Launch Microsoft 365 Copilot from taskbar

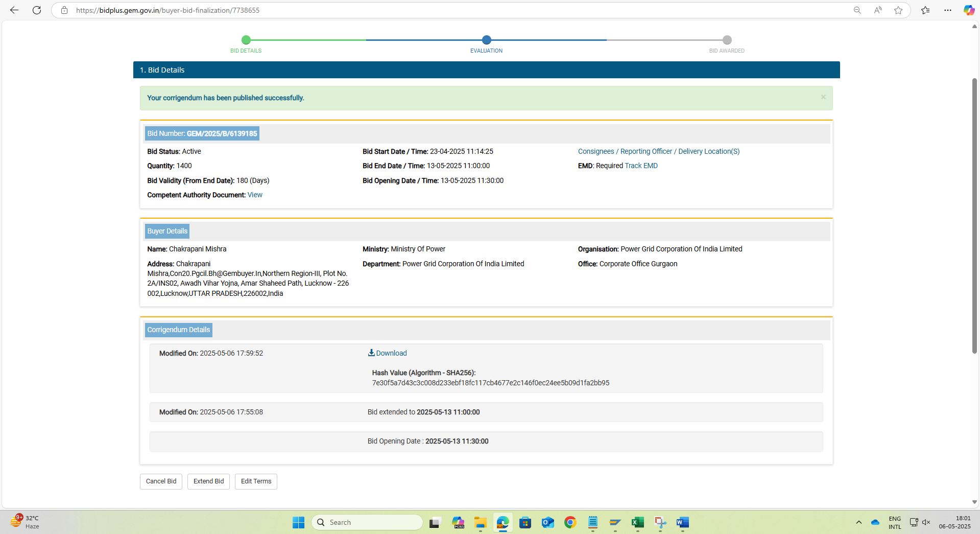coord(458,522)
